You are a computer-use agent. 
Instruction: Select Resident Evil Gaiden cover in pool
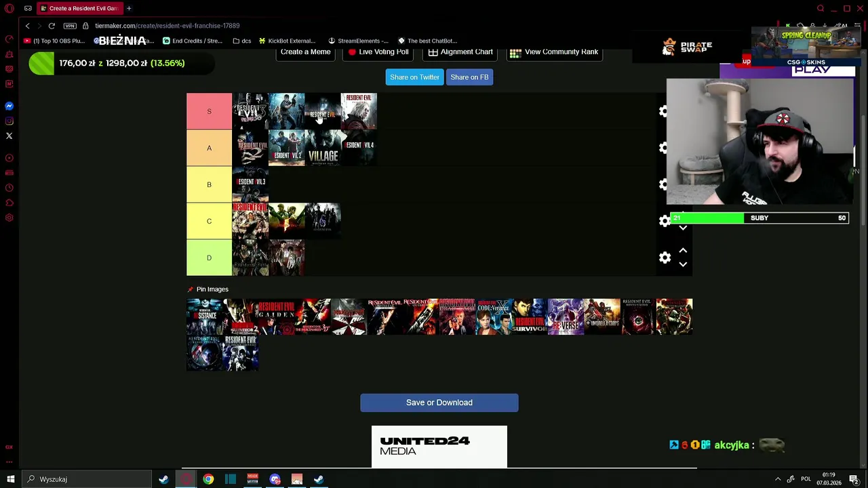click(277, 317)
